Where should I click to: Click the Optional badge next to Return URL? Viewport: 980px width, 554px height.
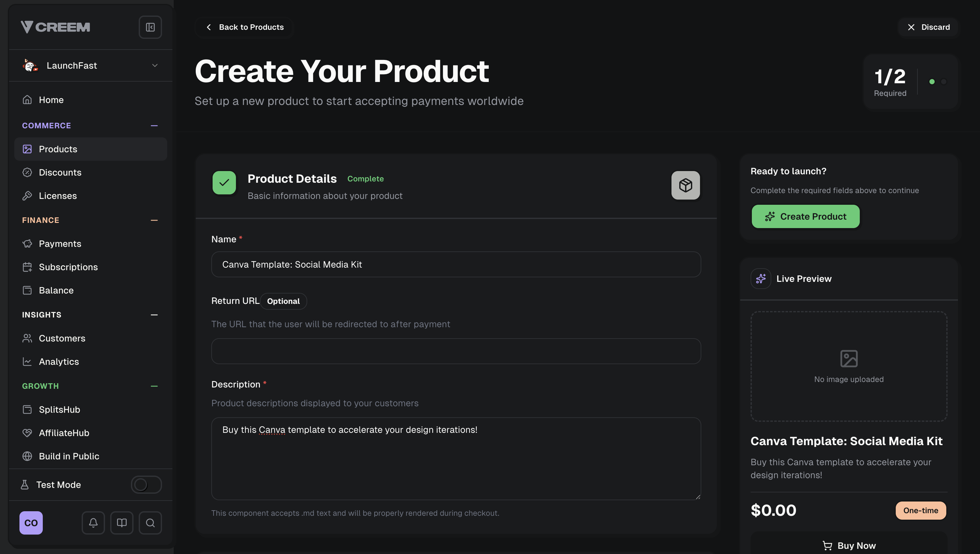[283, 301]
